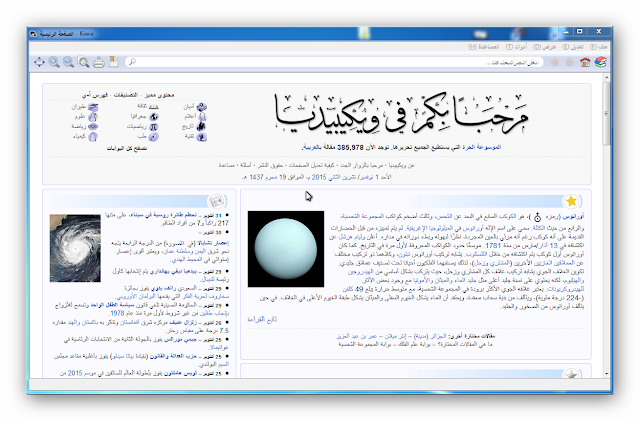Click the 'أورانوس' Uranus article link
Screen dimensions: 640x421
(x=573, y=216)
